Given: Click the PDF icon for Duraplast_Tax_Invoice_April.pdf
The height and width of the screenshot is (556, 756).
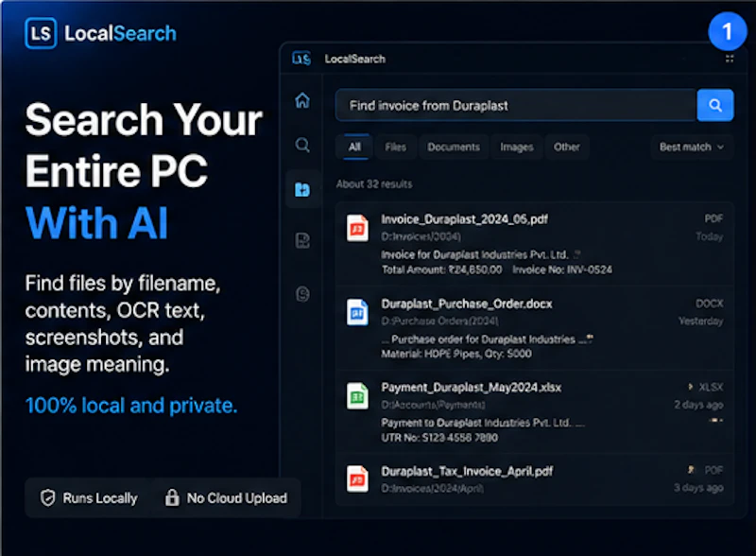Looking at the screenshot, I should point(357,478).
